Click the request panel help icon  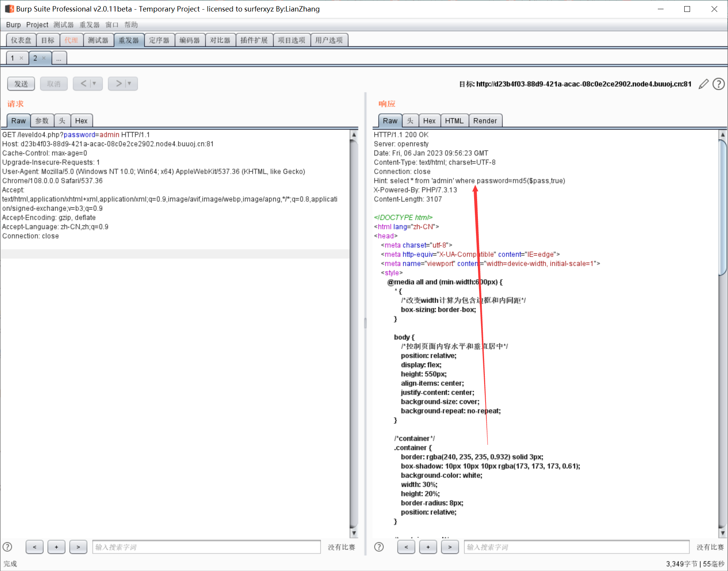[7, 547]
